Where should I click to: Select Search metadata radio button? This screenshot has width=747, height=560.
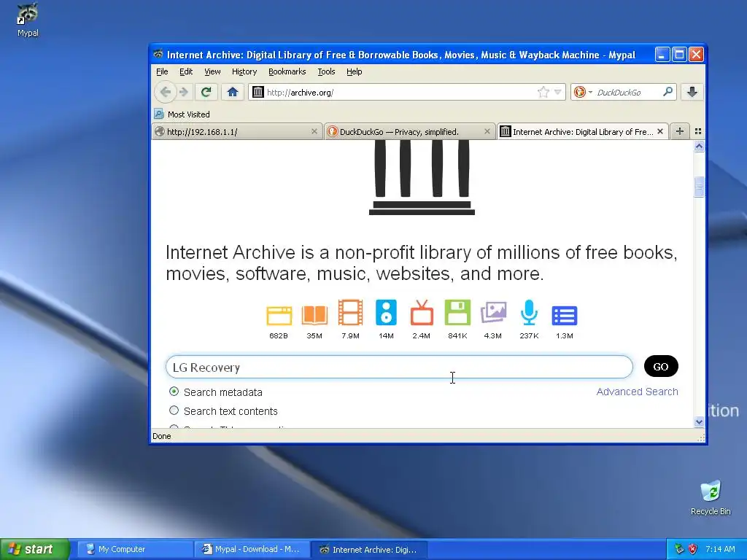[x=174, y=392]
